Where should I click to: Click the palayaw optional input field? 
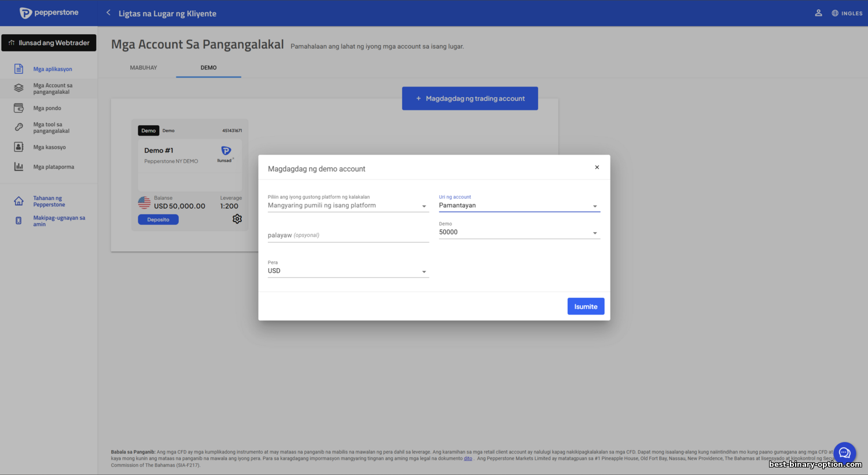(348, 235)
